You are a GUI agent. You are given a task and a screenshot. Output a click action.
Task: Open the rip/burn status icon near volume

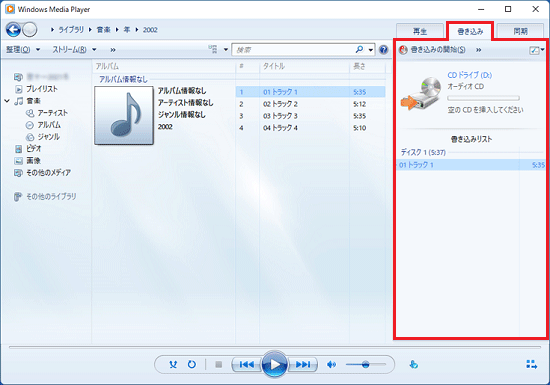pos(414,365)
